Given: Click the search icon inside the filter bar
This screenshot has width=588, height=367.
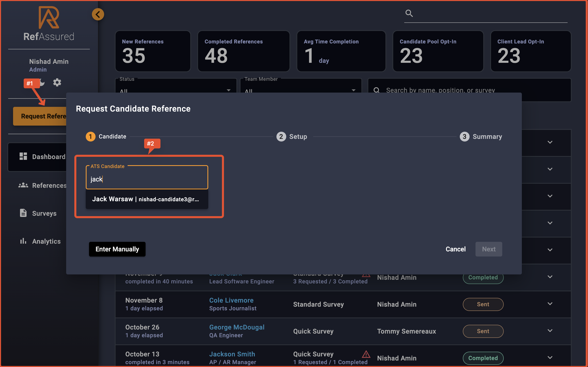Looking at the screenshot, I should click(x=377, y=90).
